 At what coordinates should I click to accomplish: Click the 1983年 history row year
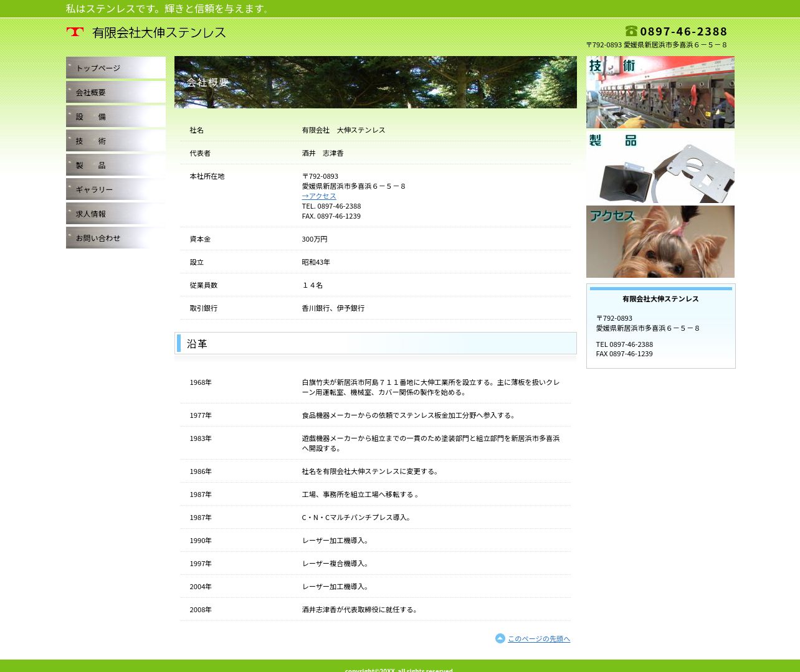(x=201, y=438)
